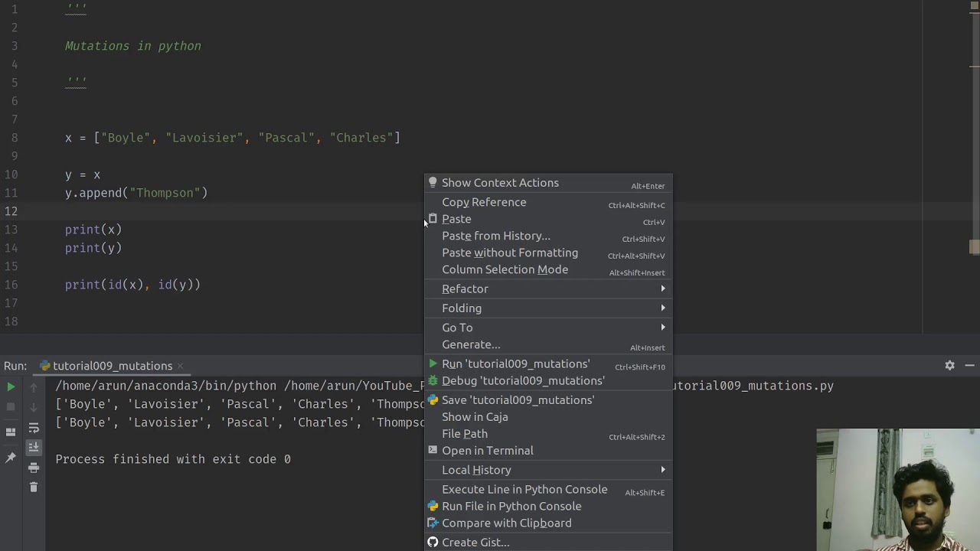Clear console with trash icon
This screenshot has height=551, width=980.
(34, 487)
